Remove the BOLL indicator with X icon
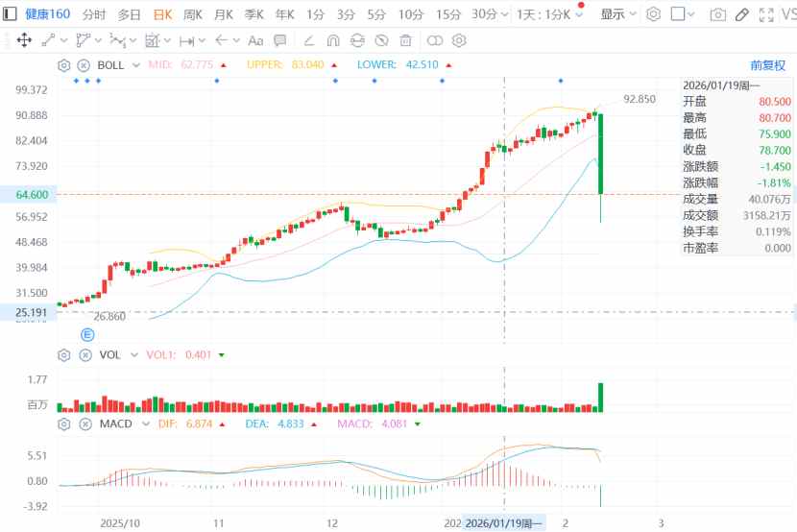The height and width of the screenshot is (532, 797). click(84, 65)
